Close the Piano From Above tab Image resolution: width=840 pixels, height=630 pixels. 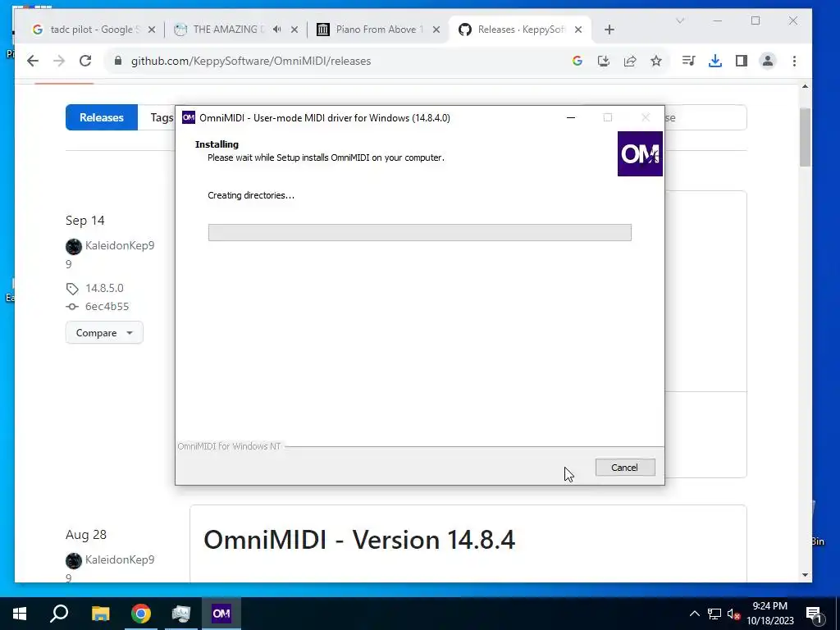(436, 30)
